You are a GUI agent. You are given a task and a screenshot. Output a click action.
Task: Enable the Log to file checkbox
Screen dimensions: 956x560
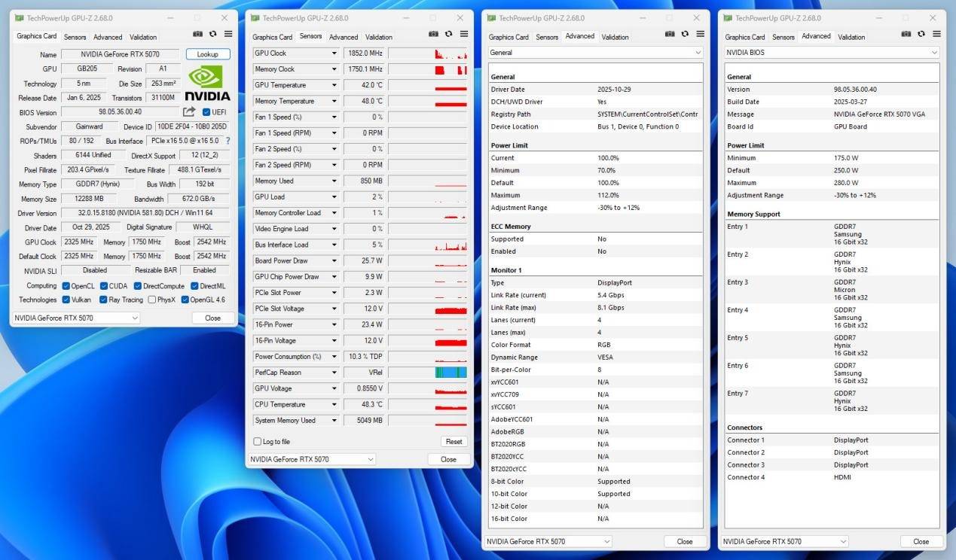[x=258, y=442]
